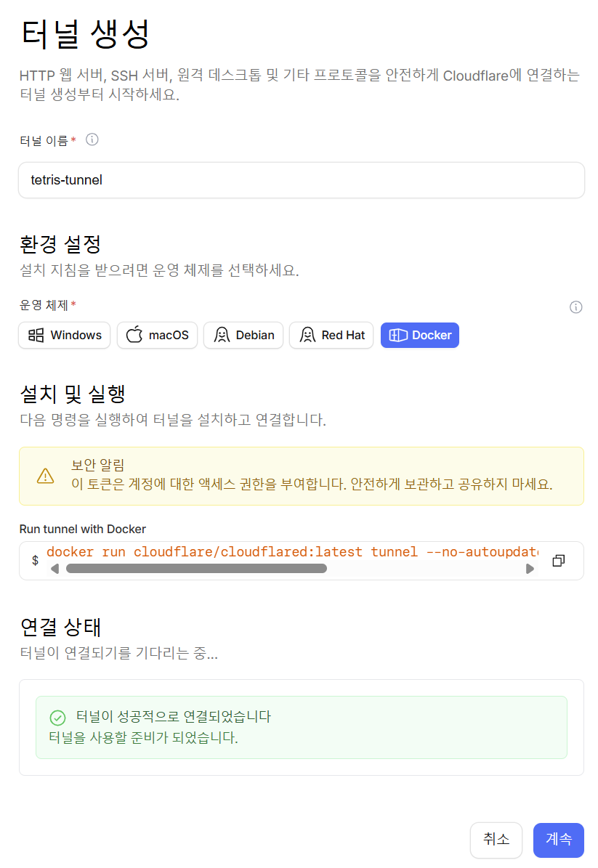Click the dollar sign command prompt

point(35,561)
